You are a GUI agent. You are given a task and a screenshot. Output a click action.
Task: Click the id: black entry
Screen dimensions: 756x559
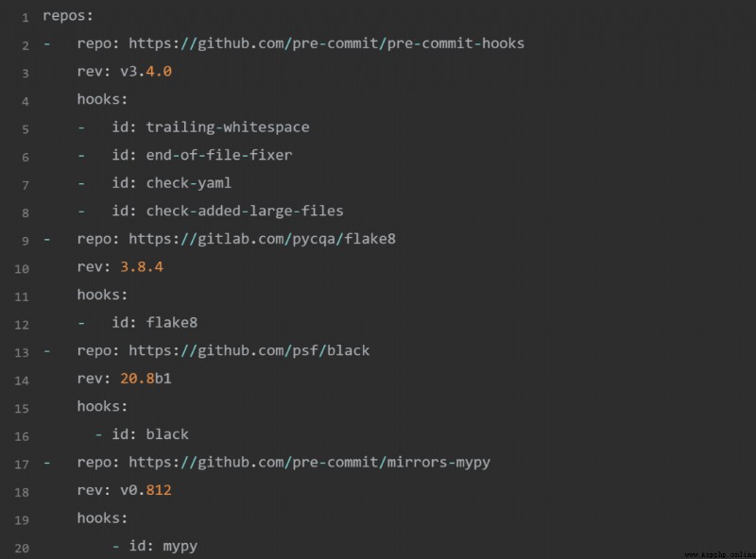point(150,434)
